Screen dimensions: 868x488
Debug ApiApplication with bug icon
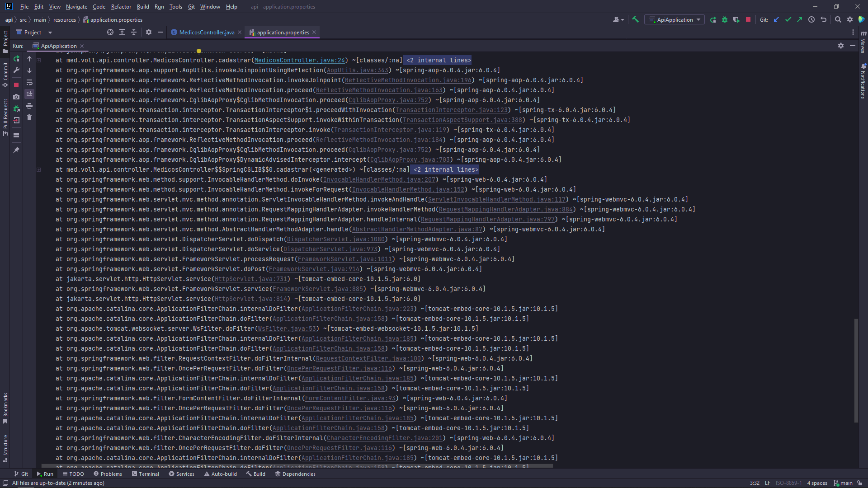tap(725, 19)
